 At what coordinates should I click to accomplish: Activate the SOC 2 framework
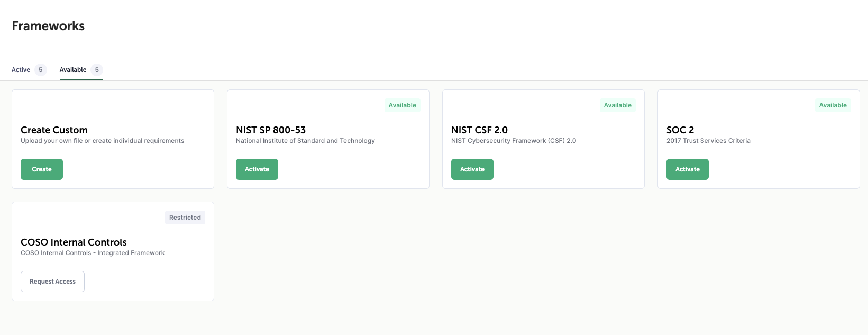[x=687, y=169]
